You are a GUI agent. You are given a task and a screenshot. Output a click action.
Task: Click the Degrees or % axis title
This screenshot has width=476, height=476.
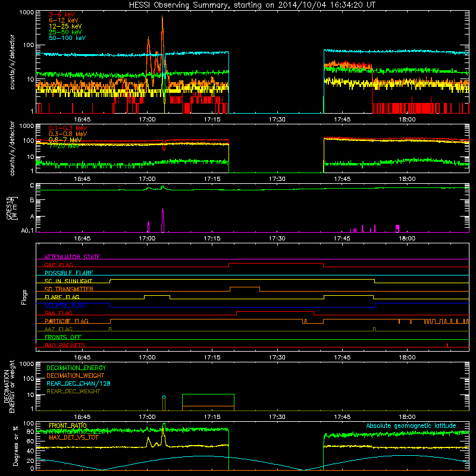click(x=15, y=446)
